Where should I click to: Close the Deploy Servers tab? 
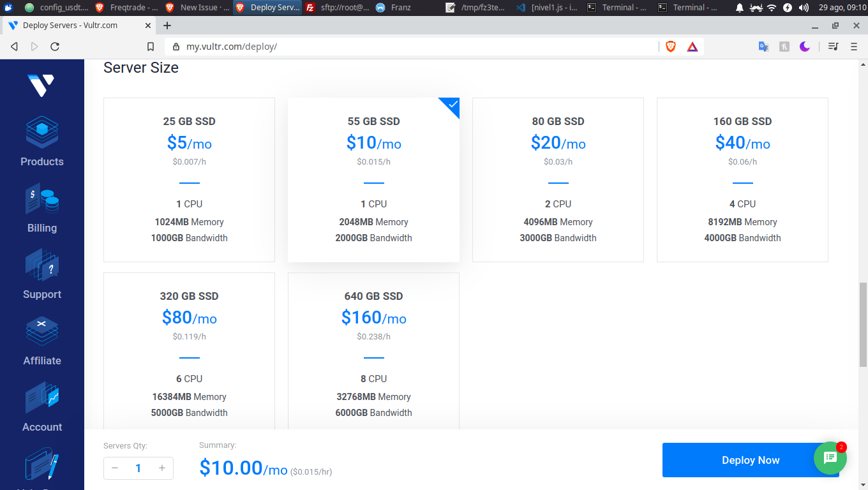click(148, 26)
